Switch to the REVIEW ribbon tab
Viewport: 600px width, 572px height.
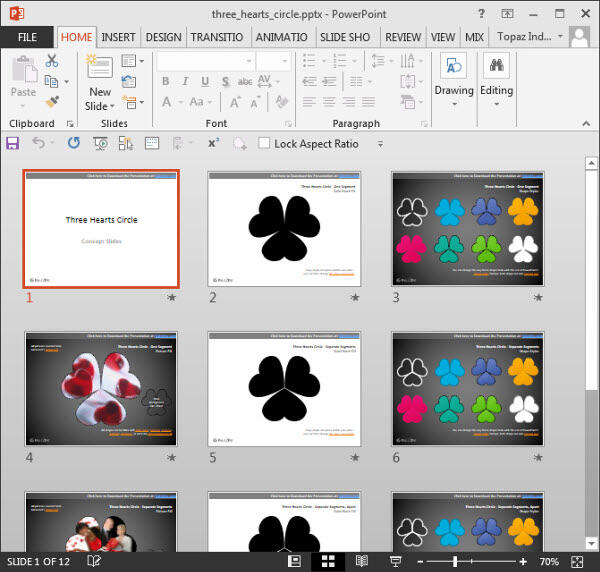[403, 37]
